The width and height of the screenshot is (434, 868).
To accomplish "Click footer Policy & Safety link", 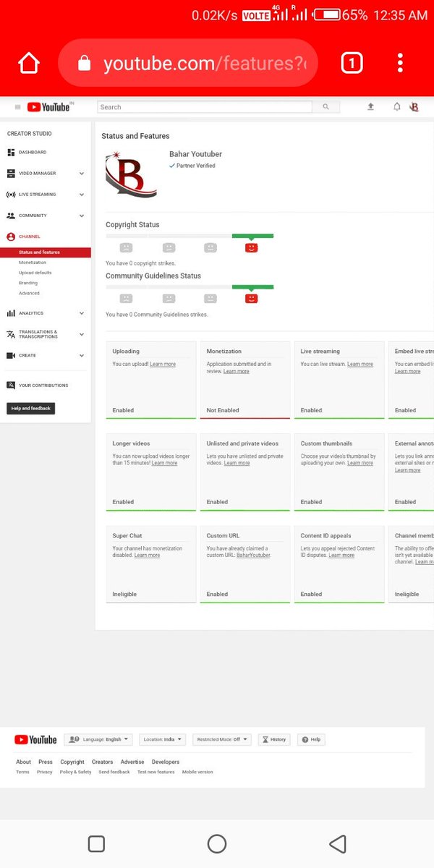I will 76,772.
